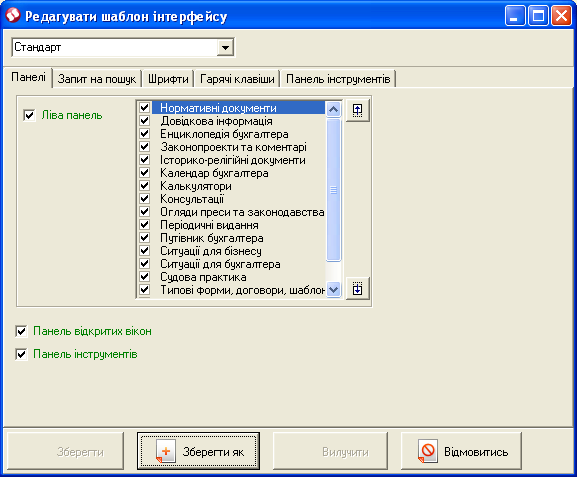The image size is (577, 477).
Task: Click the list scrollbar down arrow
Action: (x=333, y=289)
